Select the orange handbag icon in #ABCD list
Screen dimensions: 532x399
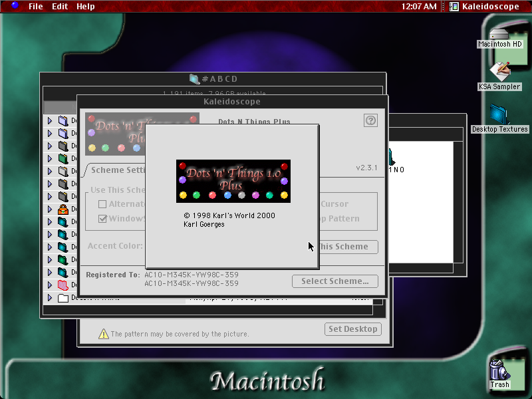click(x=63, y=209)
